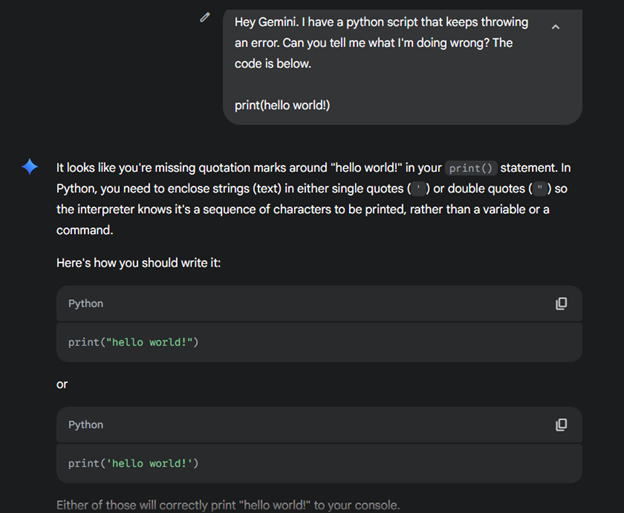Image resolution: width=624 pixels, height=513 pixels.
Task: Click the code line print("hello world!")
Action: tap(134, 342)
